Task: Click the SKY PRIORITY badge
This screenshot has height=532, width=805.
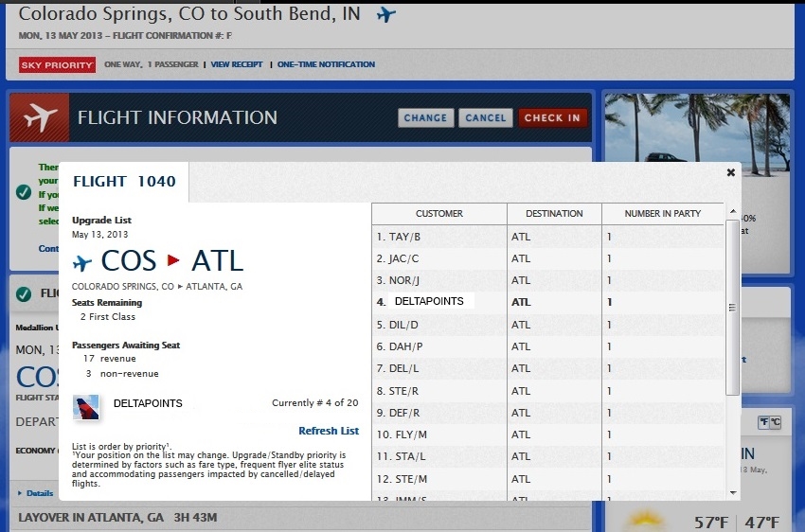Action: pos(57,64)
